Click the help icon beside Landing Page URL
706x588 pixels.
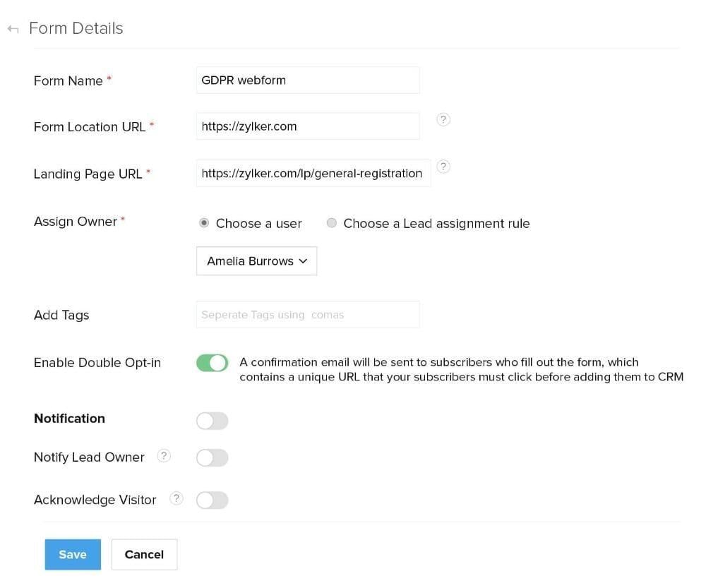pyautogui.click(x=443, y=167)
